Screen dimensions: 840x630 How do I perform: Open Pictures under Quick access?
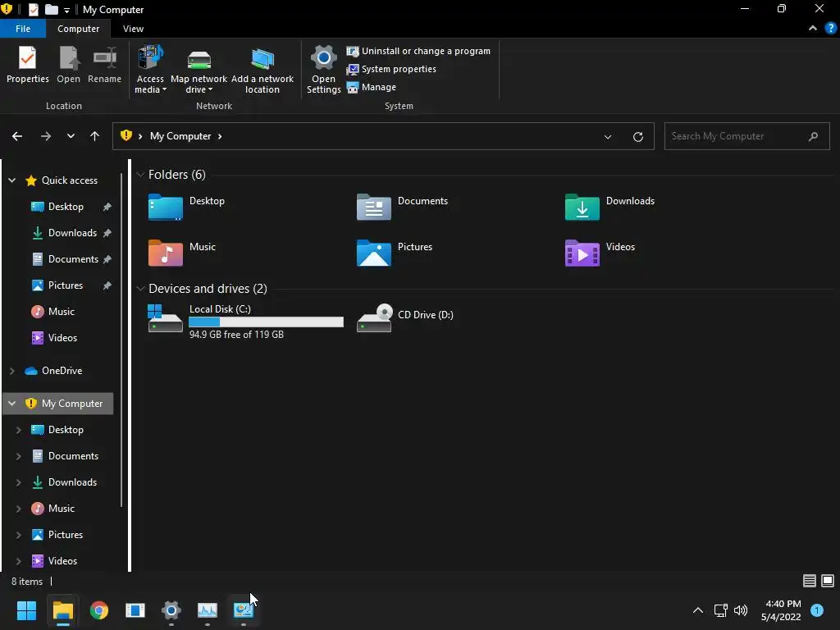[66, 285]
